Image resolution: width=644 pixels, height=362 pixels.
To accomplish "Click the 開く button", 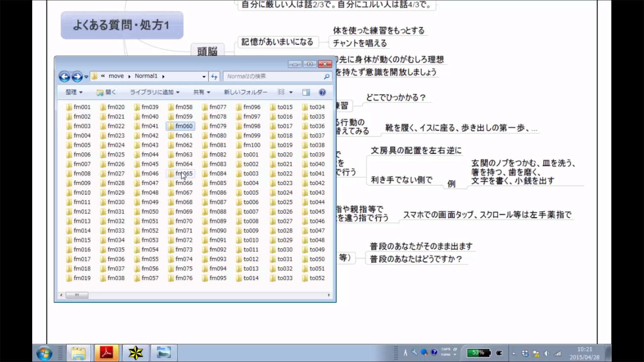I will point(106,92).
